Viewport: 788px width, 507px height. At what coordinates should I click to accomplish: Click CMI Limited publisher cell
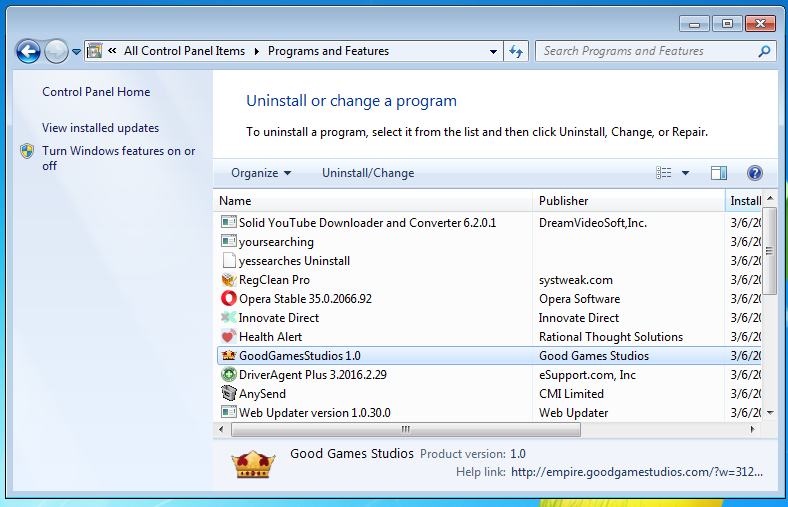571,394
